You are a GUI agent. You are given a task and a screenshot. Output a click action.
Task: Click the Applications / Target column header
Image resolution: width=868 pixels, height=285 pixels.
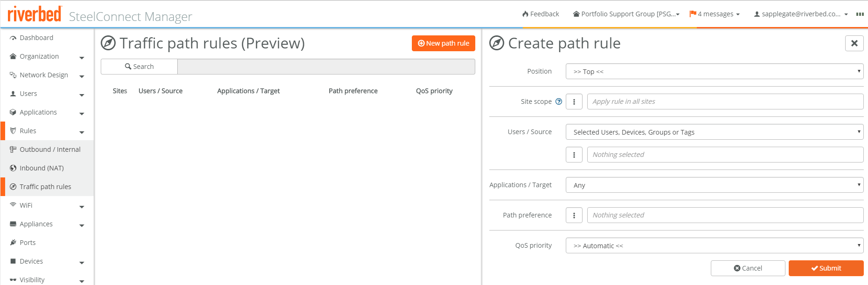(249, 91)
